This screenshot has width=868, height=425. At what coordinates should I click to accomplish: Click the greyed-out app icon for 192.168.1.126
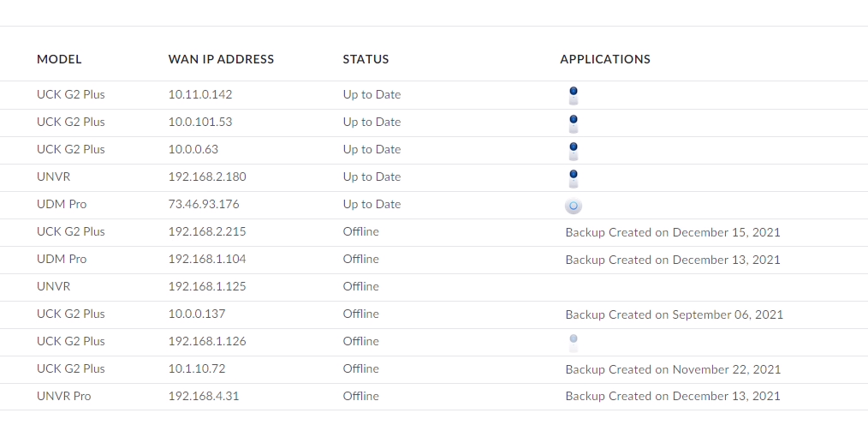(574, 342)
